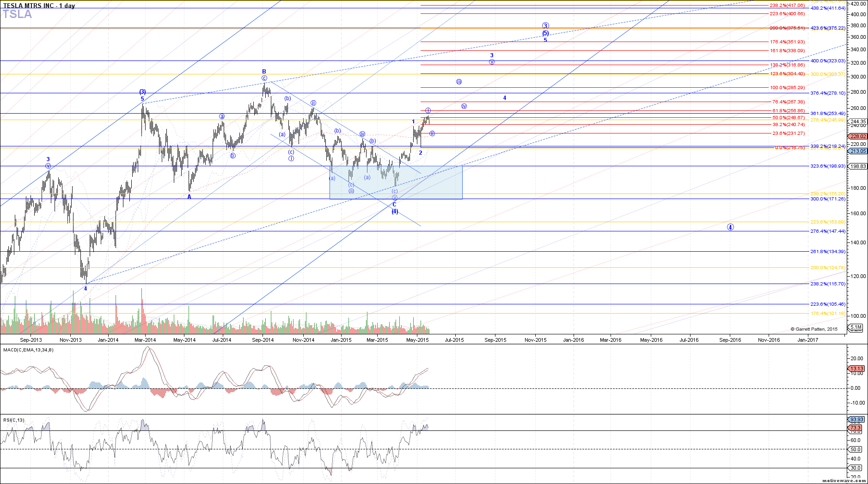The height and width of the screenshot is (484, 868).
Task: Click the May-2016 date axis label
Action: [x=651, y=340]
